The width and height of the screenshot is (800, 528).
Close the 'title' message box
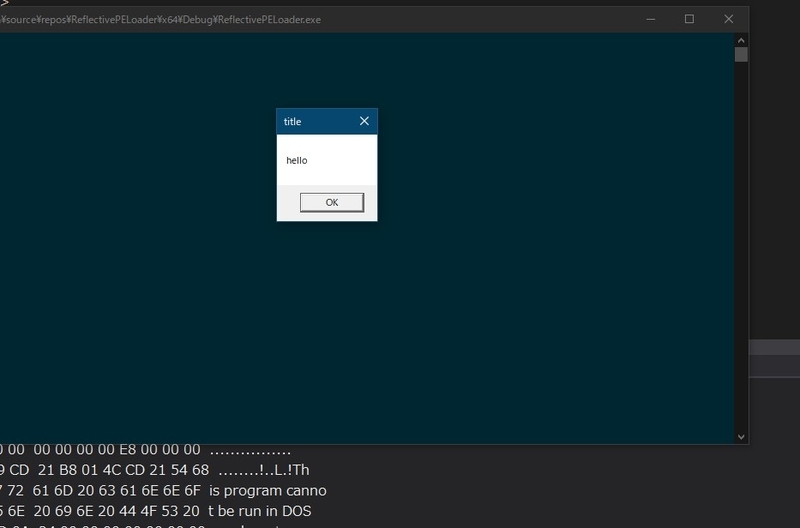coord(364,121)
